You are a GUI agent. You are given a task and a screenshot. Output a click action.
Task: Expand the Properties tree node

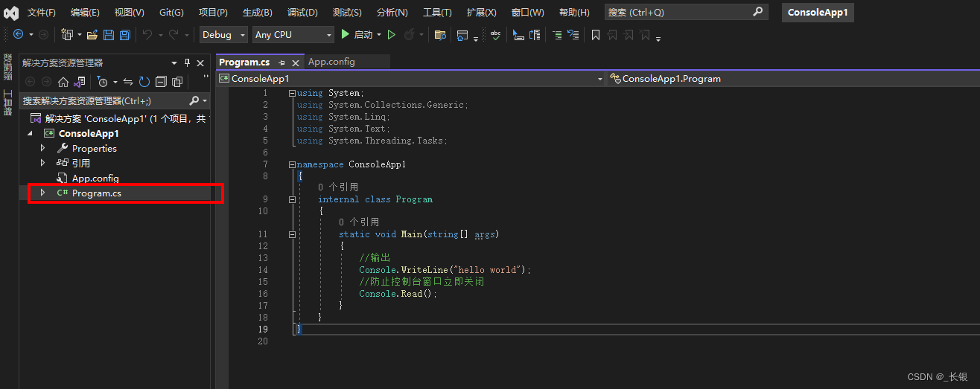pyautogui.click(x=42, y=148)
